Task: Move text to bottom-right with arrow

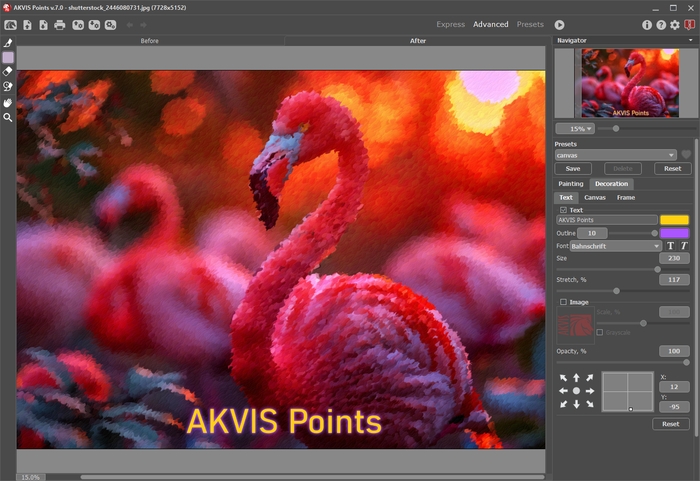Action: [590, 404]
